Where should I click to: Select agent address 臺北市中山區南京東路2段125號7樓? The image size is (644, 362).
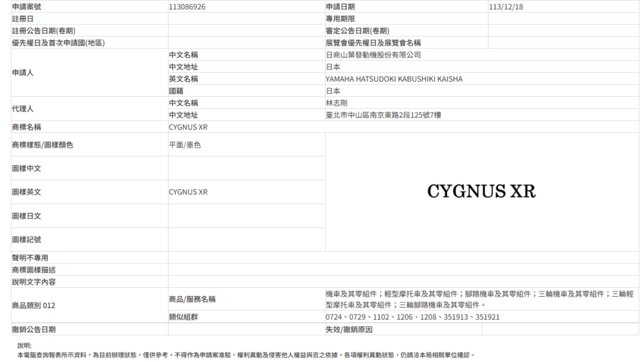[x=383, y=115]
